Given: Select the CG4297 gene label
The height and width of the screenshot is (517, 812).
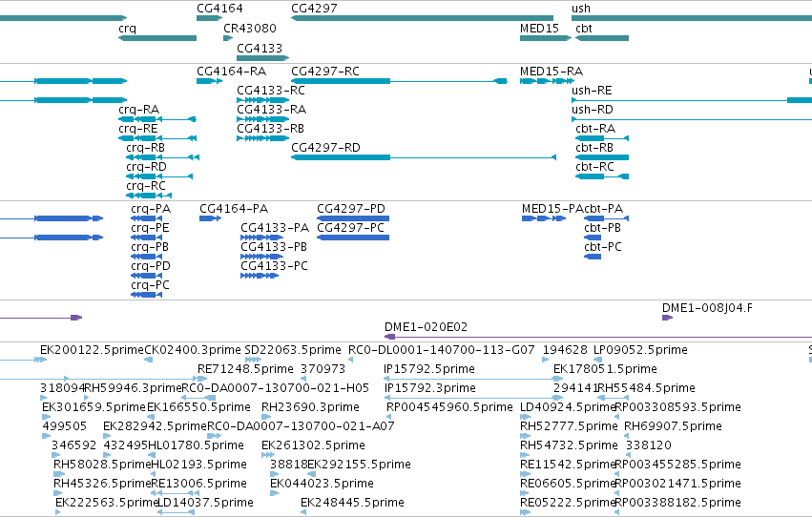Looking at the screenshot, I should click(x=314, y=9).
